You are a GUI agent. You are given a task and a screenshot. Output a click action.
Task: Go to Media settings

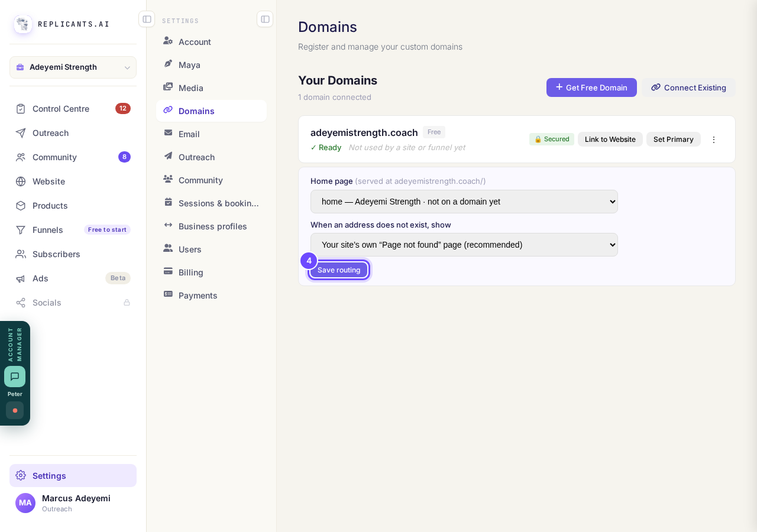(x=211, y=87)
